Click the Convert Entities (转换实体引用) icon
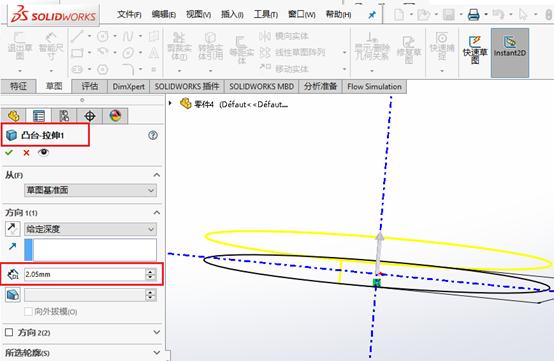Image resolution: width=554 pixels, height=361 pixels. pyautogui.click(x=211, y=46)
